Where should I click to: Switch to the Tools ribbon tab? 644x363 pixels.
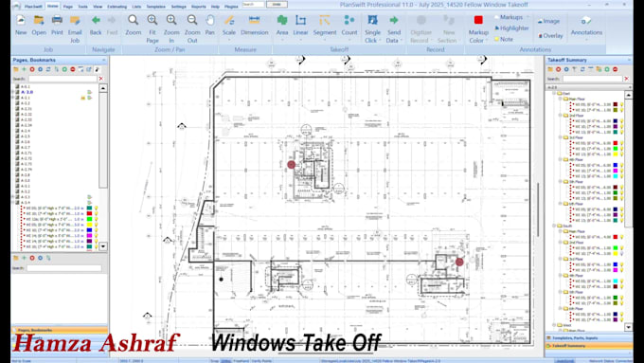pos(83,7)
